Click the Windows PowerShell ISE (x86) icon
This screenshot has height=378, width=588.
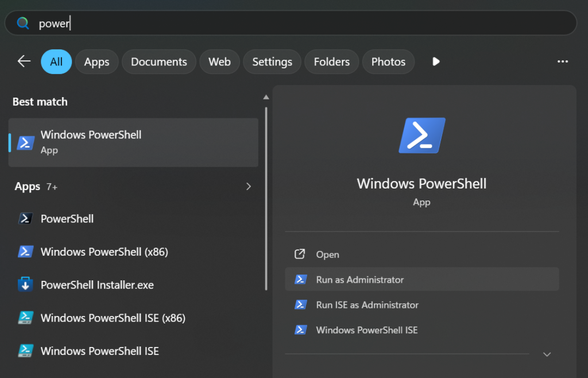pos(25,318)
